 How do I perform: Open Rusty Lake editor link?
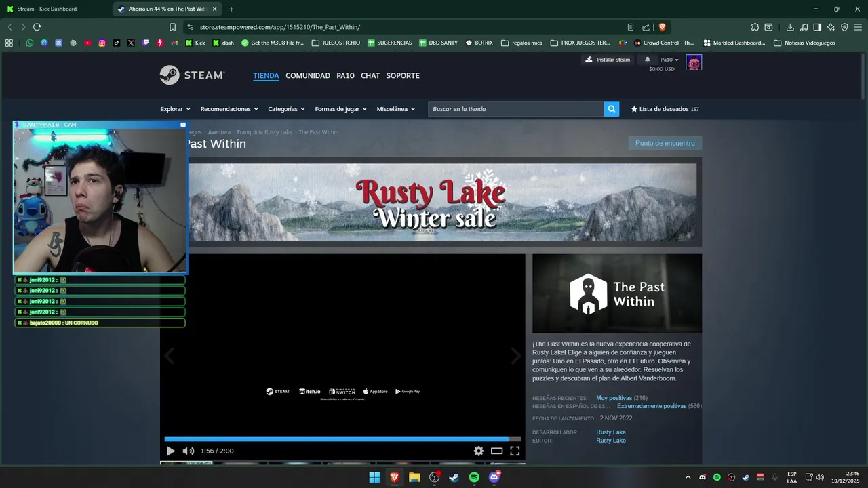tap(611, 441)
